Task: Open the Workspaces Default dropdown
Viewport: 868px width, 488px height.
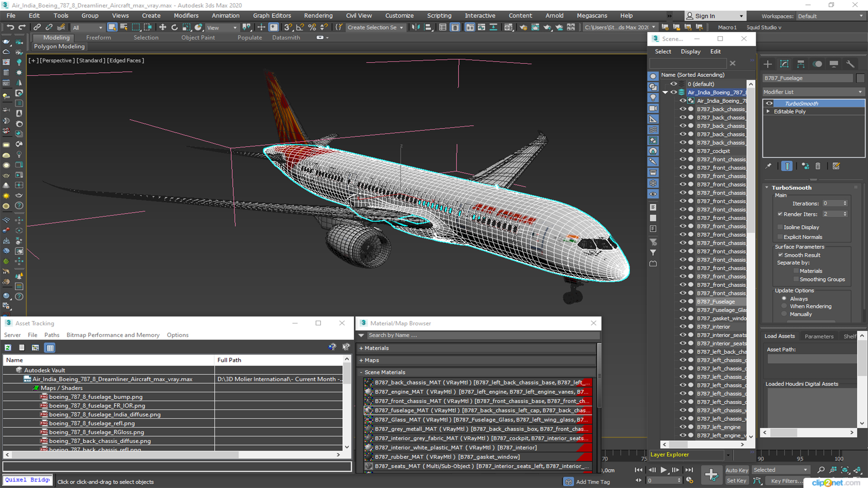Action: [x=830, y=16]
